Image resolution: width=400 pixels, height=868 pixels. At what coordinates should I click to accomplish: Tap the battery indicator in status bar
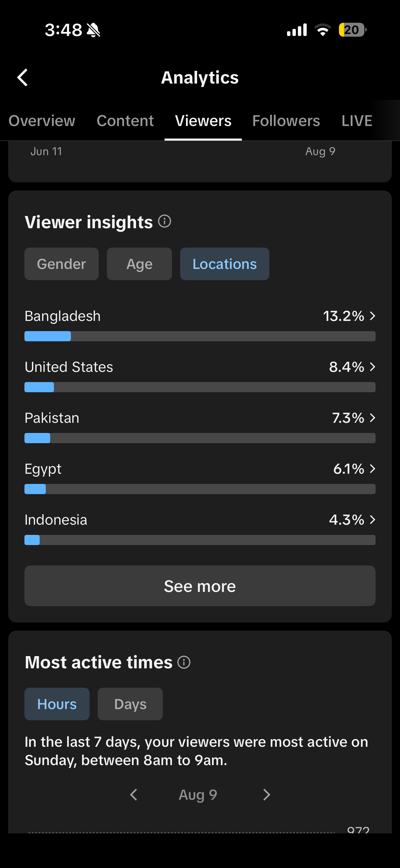353,30
